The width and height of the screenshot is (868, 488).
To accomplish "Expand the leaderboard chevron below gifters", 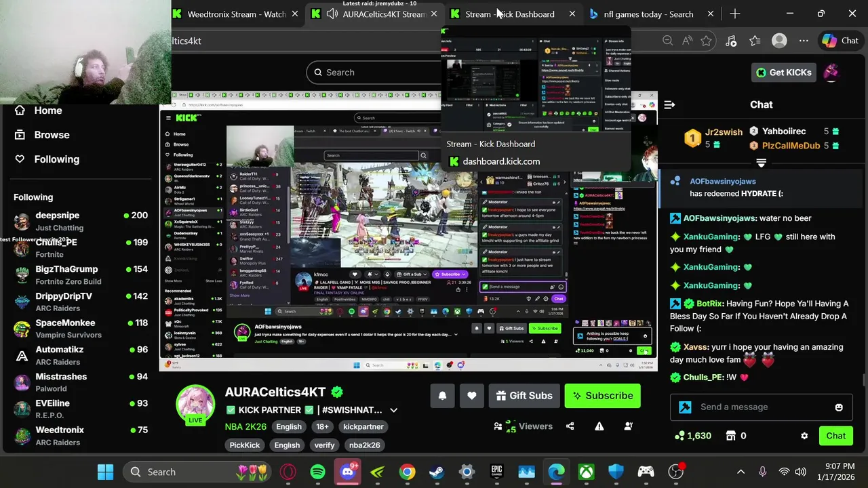I will tap(761, 163).
